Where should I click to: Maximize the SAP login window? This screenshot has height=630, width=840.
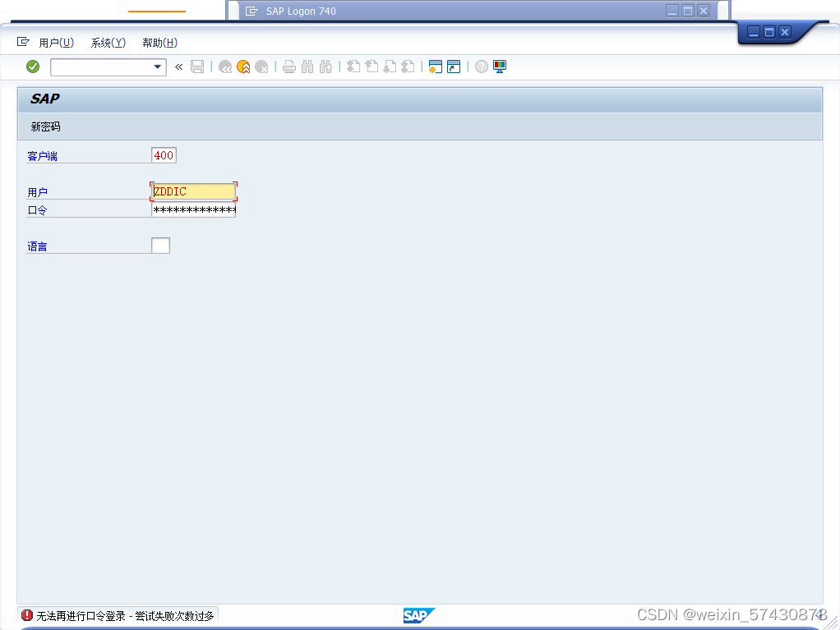(x=768, y=32)
